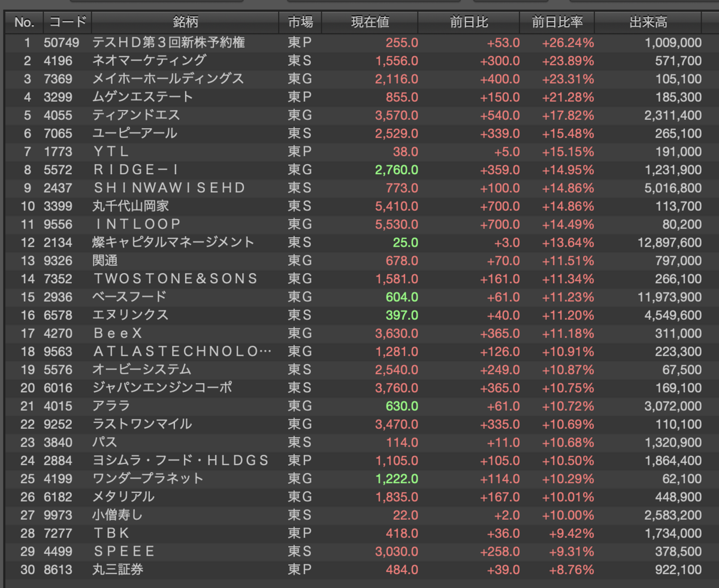Select TBK stock name
This screenshot has width=719, height=588.
click(112, 533)
